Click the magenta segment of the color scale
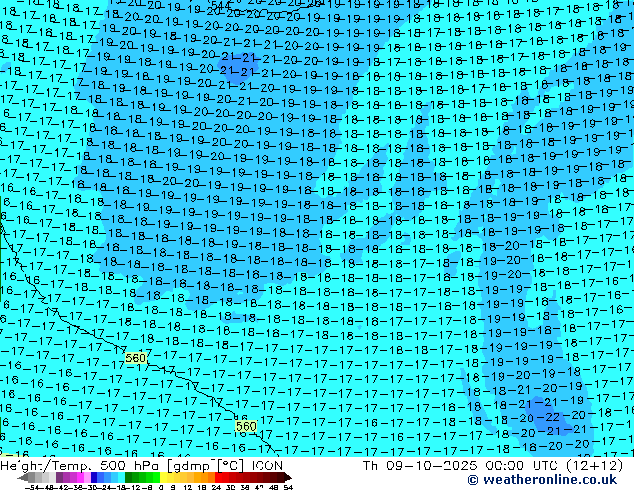 (x=80, y=478)
